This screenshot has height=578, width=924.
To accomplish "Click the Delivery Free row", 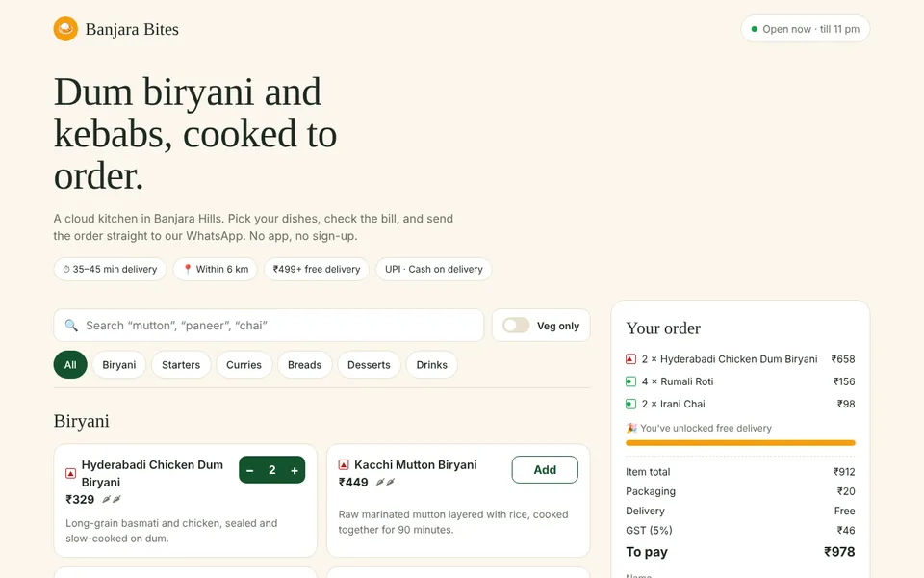I will 740,511.
